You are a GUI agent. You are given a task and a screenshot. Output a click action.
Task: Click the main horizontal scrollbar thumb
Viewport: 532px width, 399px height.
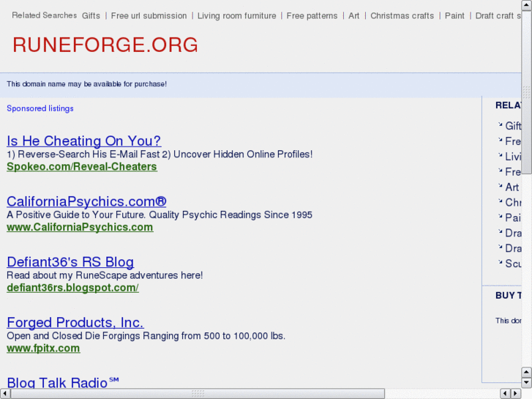coord(198,394)
